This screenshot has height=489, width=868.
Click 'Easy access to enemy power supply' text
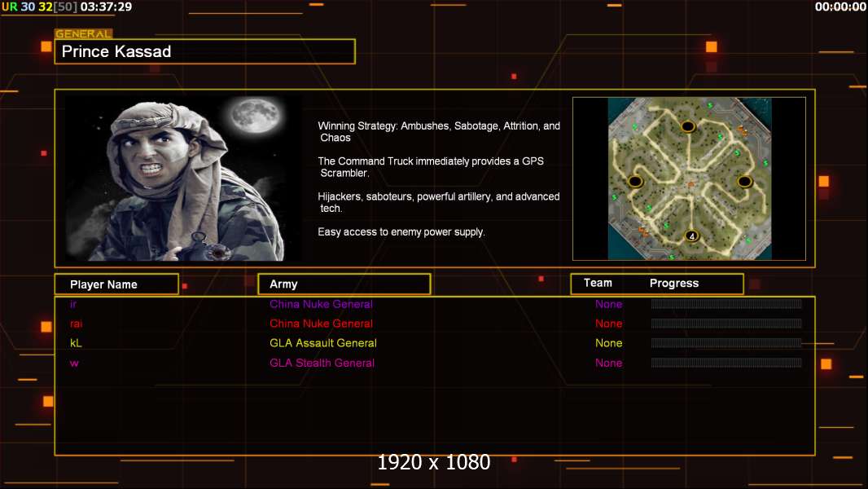pos(401,232)
